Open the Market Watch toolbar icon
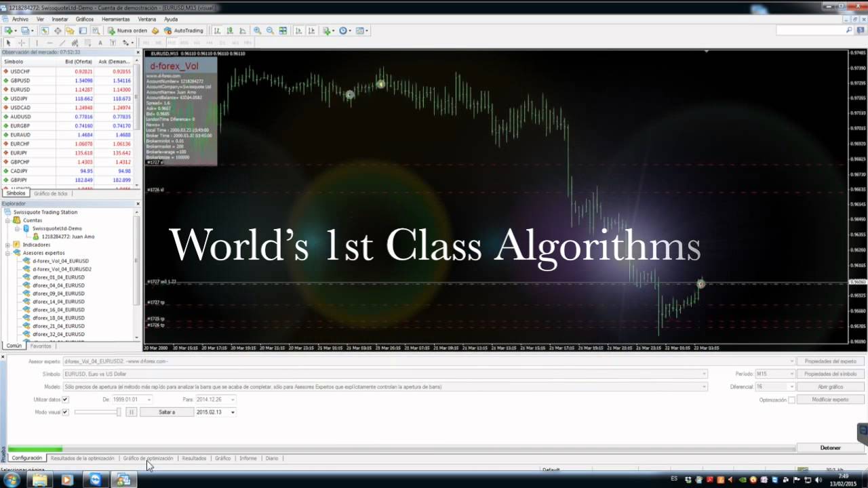868x488 pixels. 45,30
